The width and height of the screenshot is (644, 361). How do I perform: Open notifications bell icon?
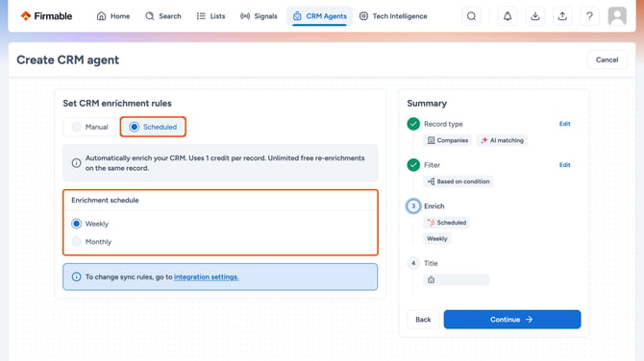click(x=508, y=16)
